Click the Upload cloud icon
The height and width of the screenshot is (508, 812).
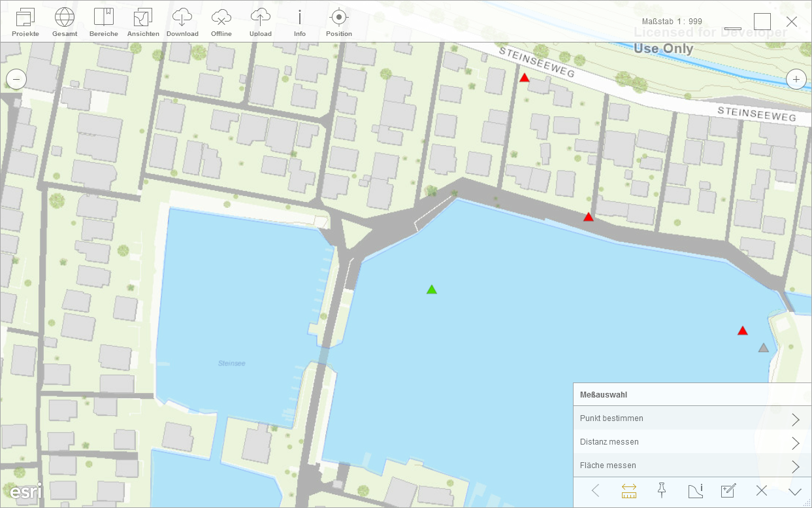point(261,22)
